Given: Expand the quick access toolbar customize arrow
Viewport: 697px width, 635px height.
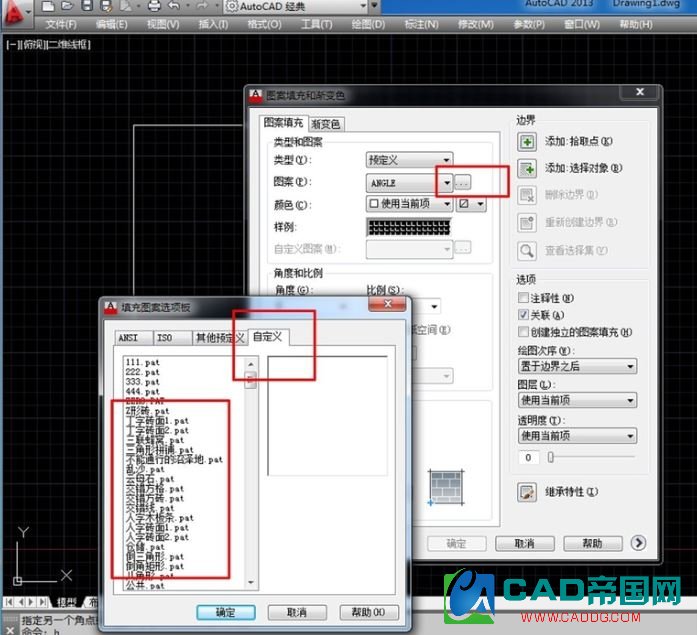Looking at the screenshot, I should [x=374, y=6].
